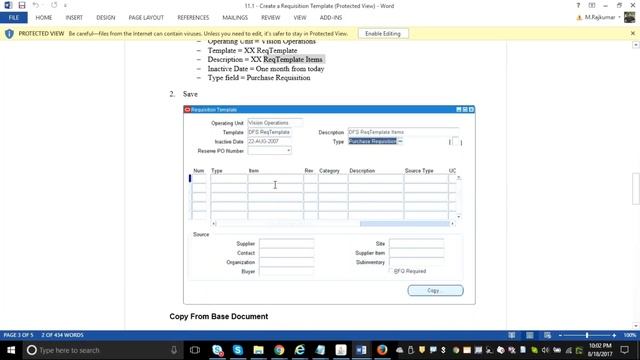This screenshot has height=360, width=640.
Task: Open Windows Start menu
Action: (x=11, y=350)
